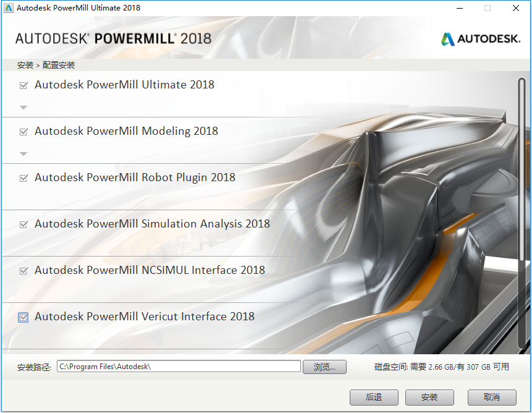Minimize the installer window

click(x=460, y=8)
